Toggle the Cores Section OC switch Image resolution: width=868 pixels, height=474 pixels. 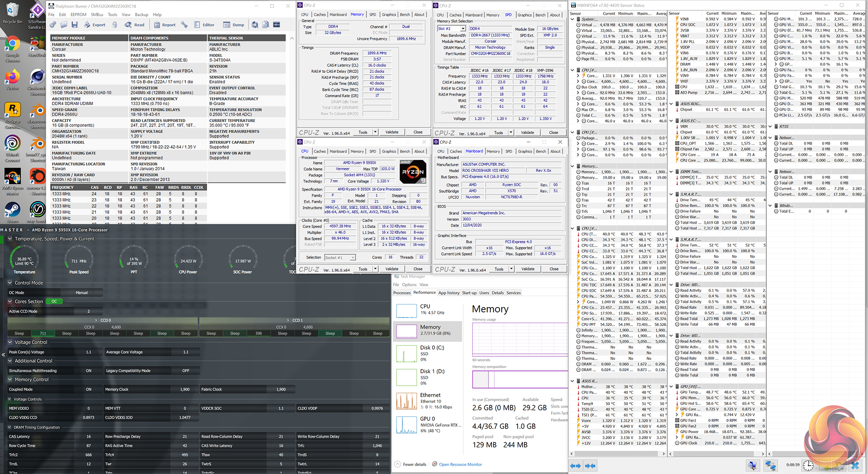54,302
